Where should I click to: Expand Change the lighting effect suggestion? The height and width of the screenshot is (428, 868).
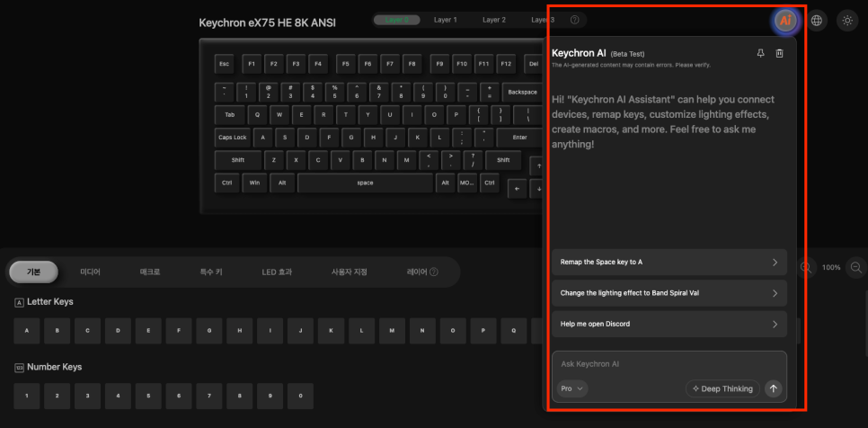(x=669, y=293)
